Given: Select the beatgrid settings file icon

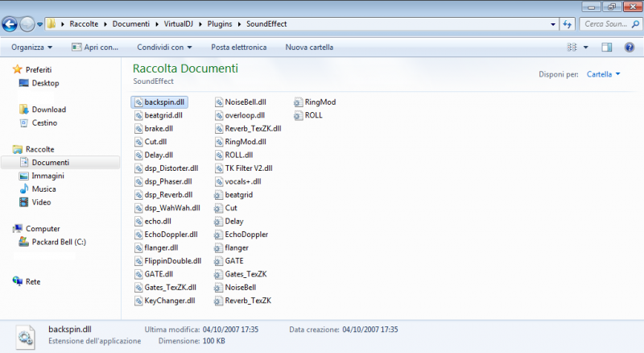Looking at the screenshot, I should [x=218, y=195].
